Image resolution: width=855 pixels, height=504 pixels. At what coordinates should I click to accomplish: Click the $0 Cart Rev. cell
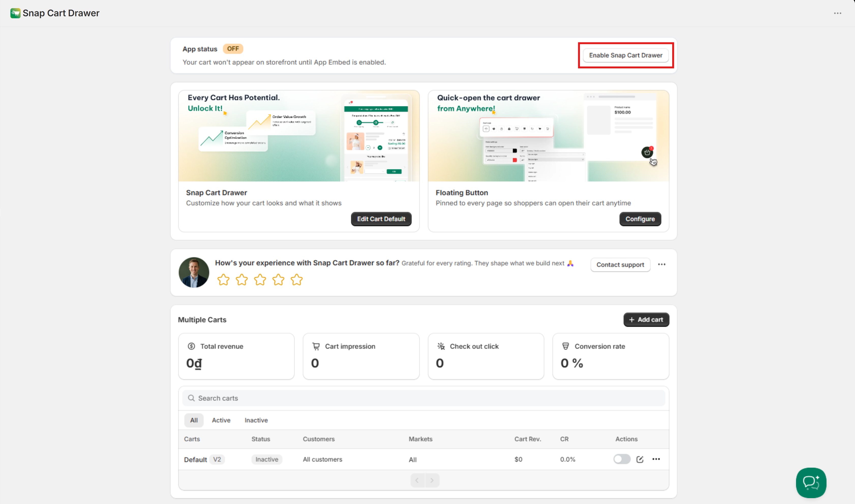click(x=518, y=460)
